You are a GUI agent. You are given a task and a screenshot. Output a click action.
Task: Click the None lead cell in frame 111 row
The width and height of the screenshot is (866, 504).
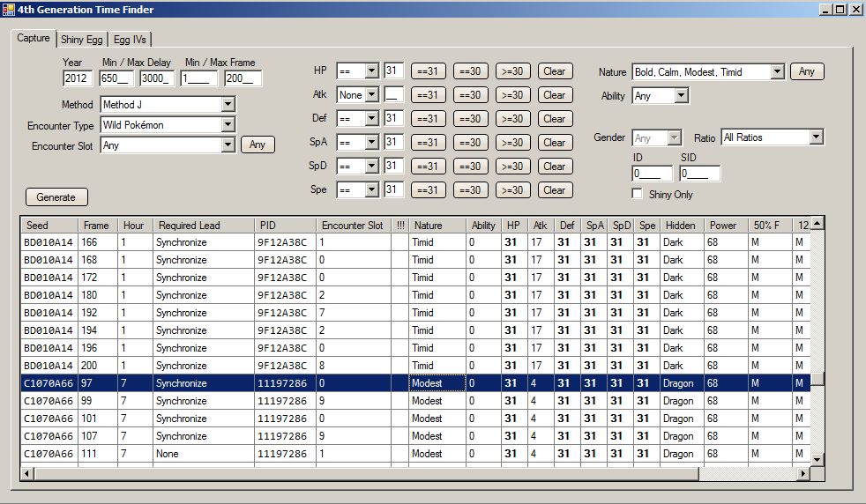203,454
